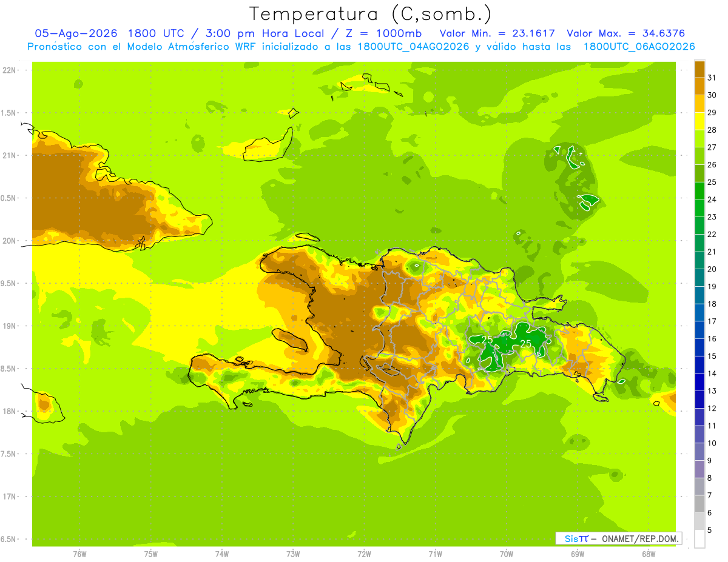Pick the dark brown swatch above legend 31

point(699,69)
